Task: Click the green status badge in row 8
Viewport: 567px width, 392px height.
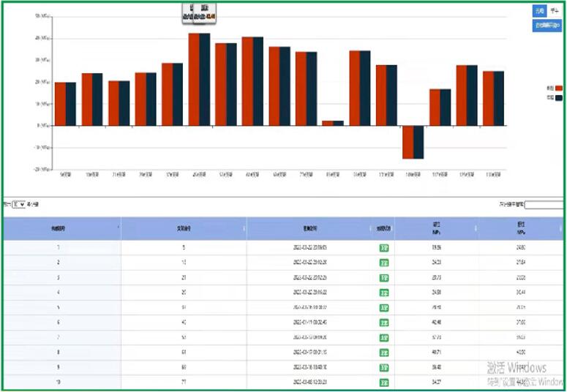Action: click(383, 353)
